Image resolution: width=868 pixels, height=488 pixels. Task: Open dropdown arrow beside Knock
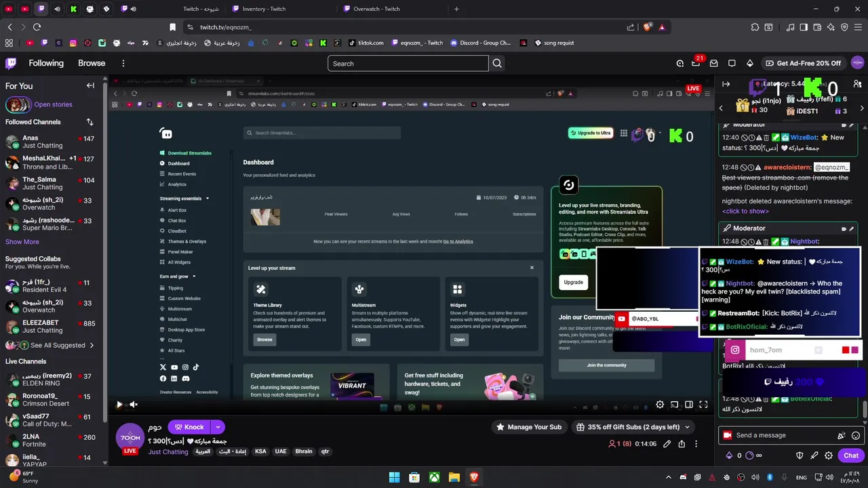(x=218, y=427)
